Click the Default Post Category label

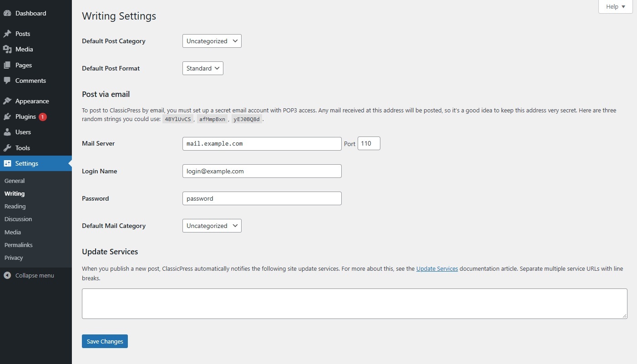tap(114, 41)
